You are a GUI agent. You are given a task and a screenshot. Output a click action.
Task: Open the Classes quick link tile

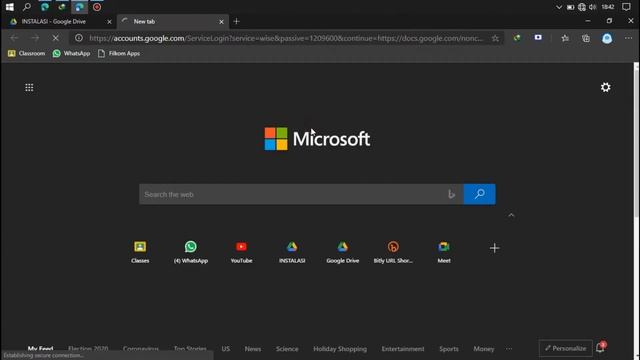(140, 252)
